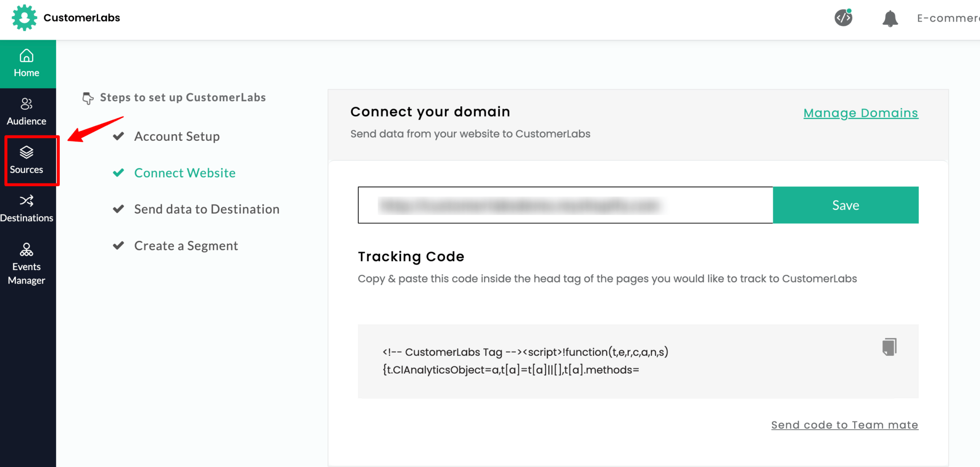
Task: Select the Account Setup step
Action: click(x=177, y=137)
